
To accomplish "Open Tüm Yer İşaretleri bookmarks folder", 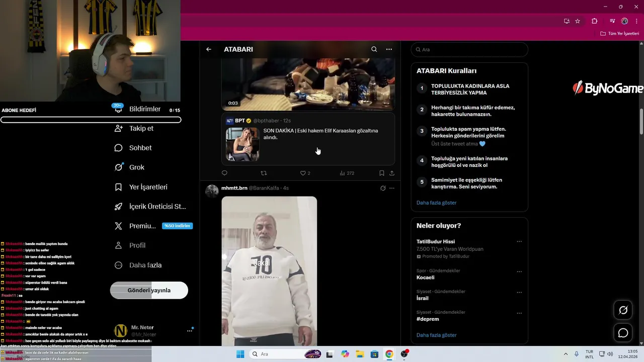I will point(619,34).
